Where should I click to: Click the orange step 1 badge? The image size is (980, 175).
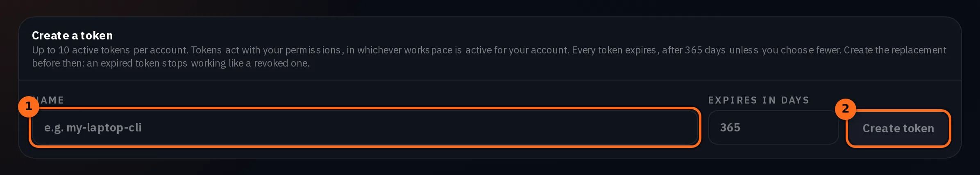point(29,106)
